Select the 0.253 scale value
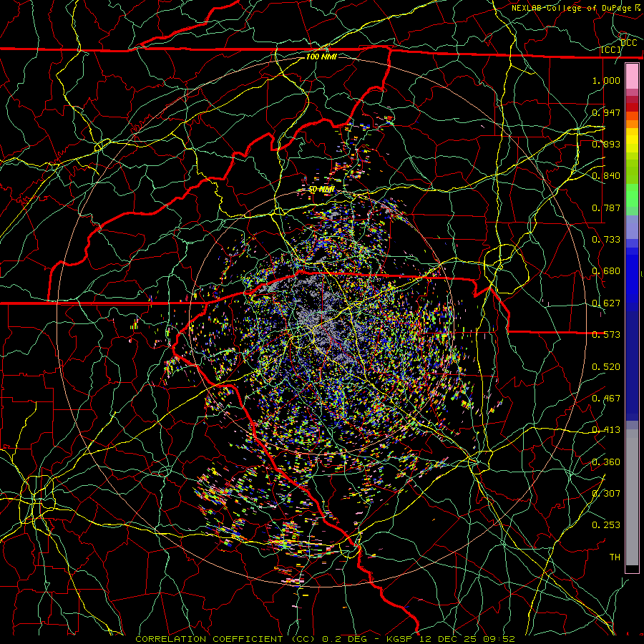Screen dimensions: 644x644 click(606, 525)
